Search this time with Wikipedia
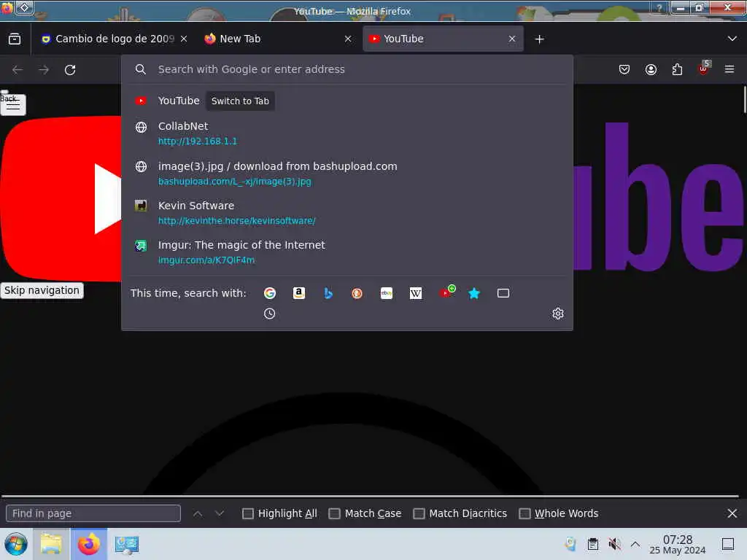 click(x=415, y=293)
